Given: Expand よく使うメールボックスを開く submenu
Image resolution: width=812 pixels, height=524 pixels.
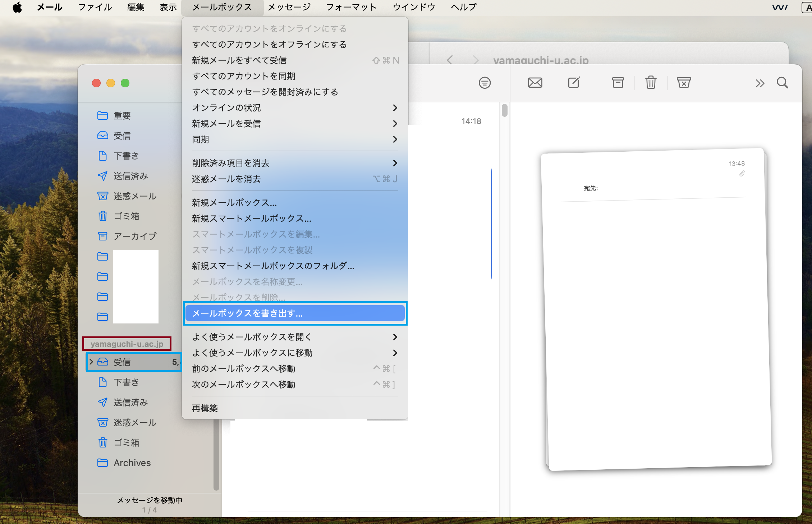Looking at the screenshot, I should [295, 337].
